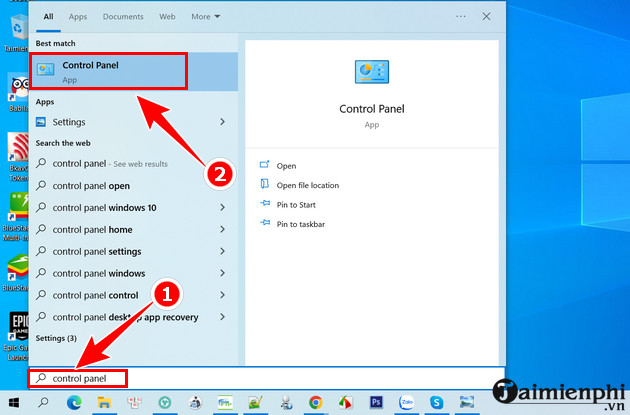This screenshot has width=630, height=415.
Task: Select 'control panel windows 10' suggestion text
Action: pos(104,208)
